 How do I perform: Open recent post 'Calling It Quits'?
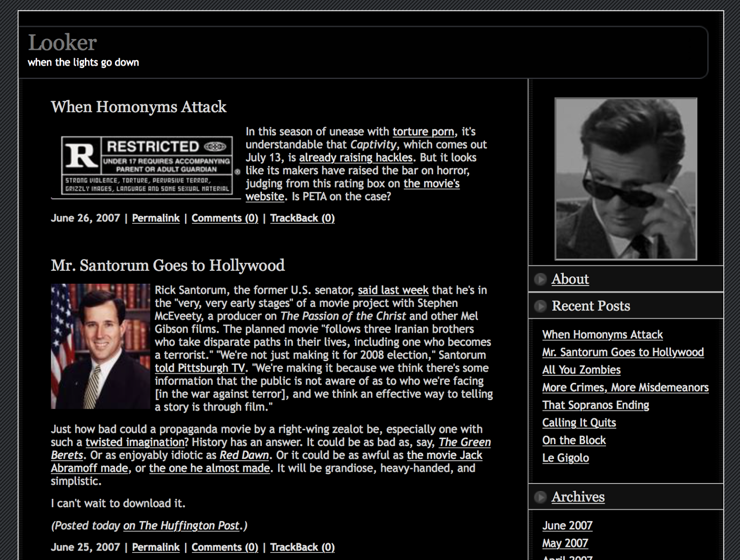click(x=579, y=423)
